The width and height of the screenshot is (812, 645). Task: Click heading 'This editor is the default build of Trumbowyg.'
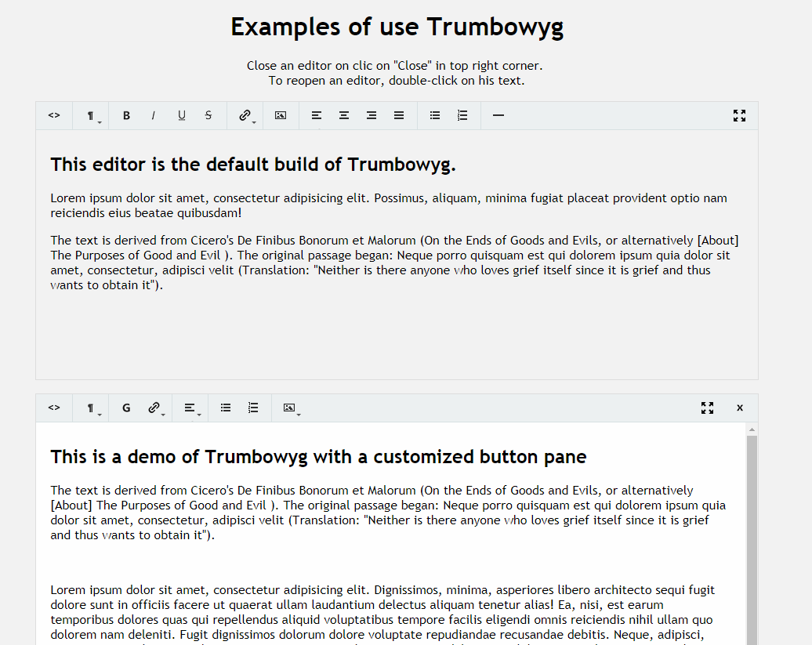tap(252, 165)
